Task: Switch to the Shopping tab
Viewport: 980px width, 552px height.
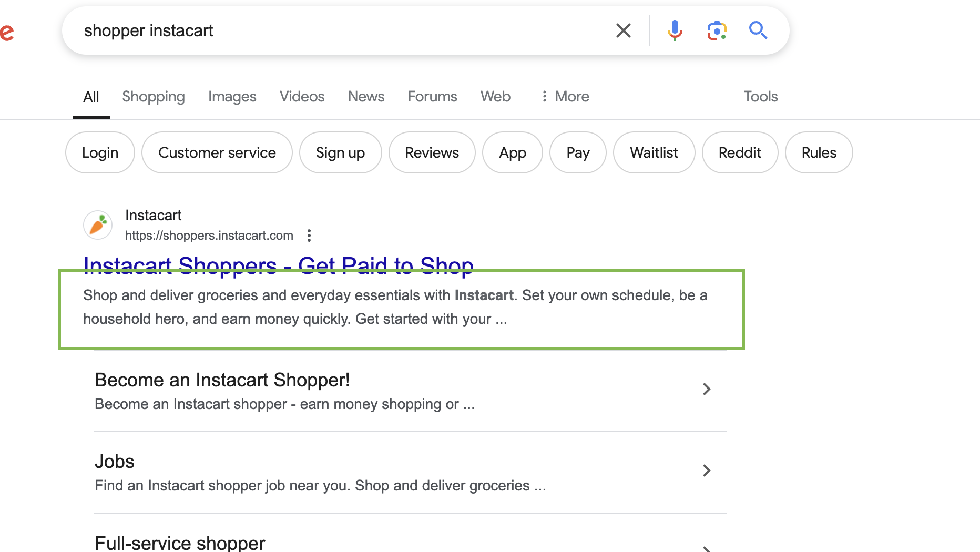Action: [154, 97]
